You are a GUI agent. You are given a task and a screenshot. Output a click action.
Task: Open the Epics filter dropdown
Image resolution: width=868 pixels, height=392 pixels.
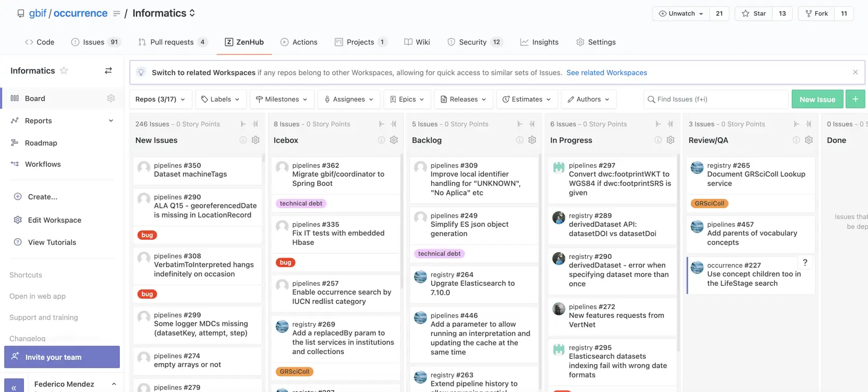click(407, 99)
